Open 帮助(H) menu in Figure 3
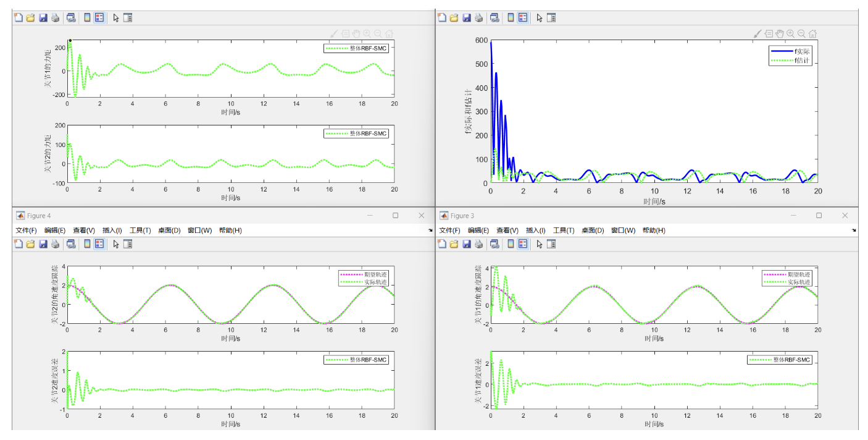This screenshot has width=868, height=440. [x=653, y=231]
